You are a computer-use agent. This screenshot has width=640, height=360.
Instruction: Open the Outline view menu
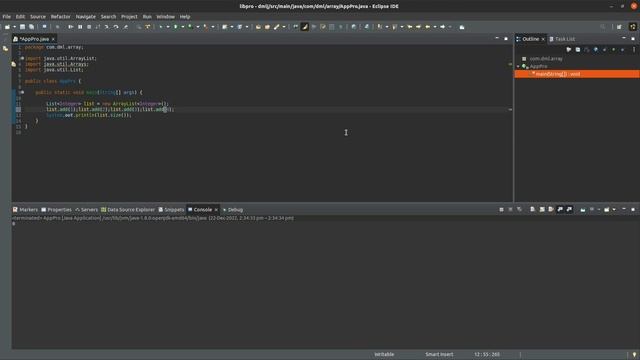[634, 50]
